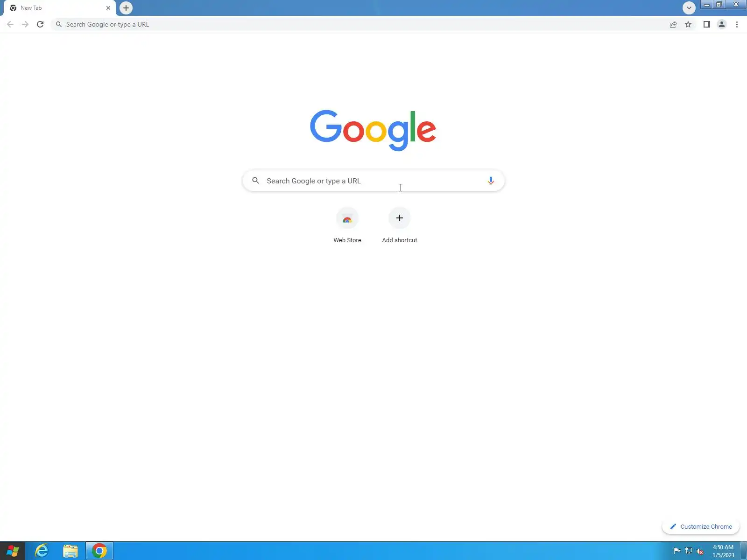Click the Google search box

pyautogui.click(x=373, y=181)
